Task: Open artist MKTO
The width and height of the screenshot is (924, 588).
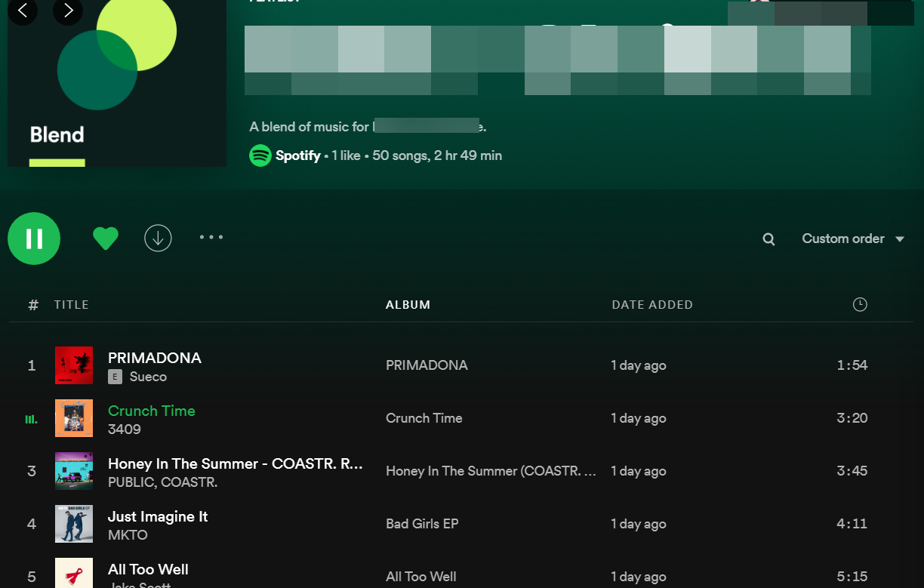Action: (x=128, y=535)
